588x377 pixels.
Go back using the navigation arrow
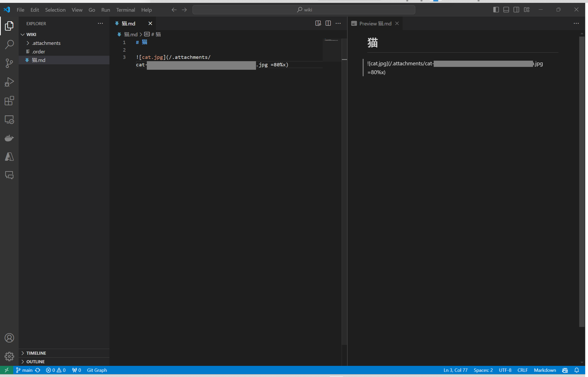(x=174, y=10)
